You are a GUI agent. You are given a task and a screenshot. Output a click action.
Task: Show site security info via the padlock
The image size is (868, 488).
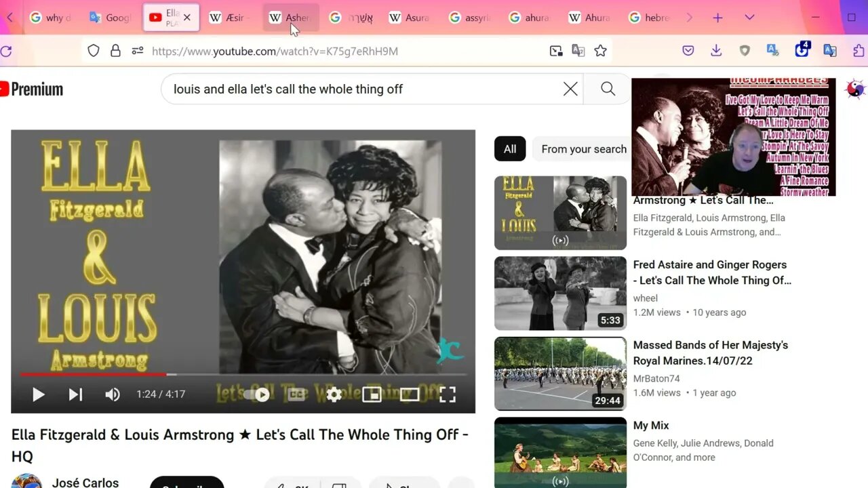click(115, 51)
